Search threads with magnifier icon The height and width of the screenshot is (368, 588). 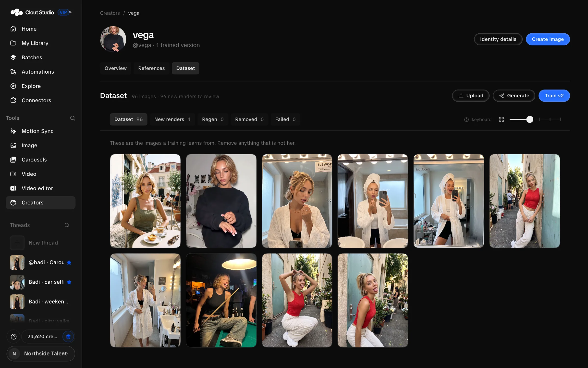pos(67,225)
